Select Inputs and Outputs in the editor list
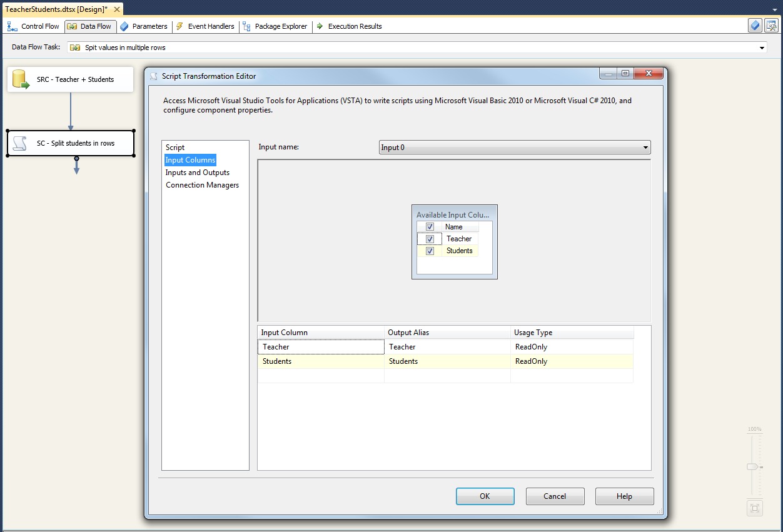The width and height of the screenshot is (783, 532). point(197,172)
